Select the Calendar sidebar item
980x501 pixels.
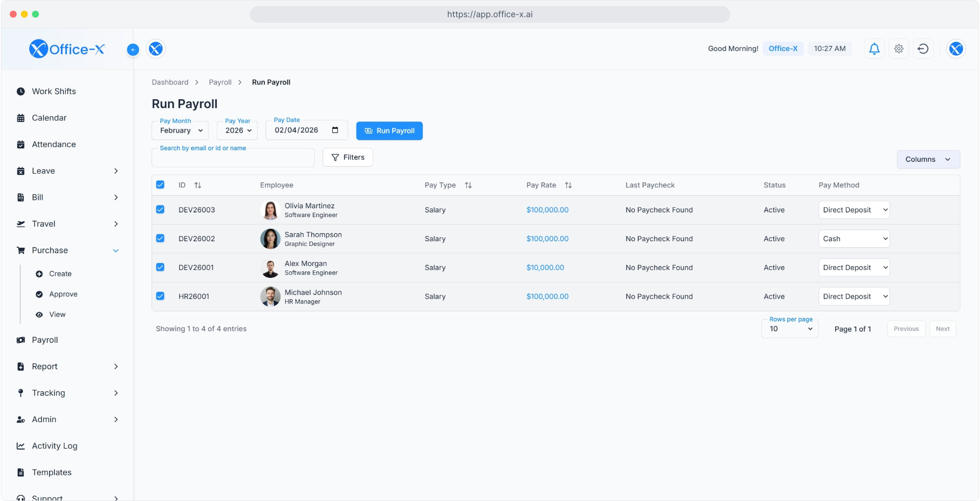click(49, 118)
